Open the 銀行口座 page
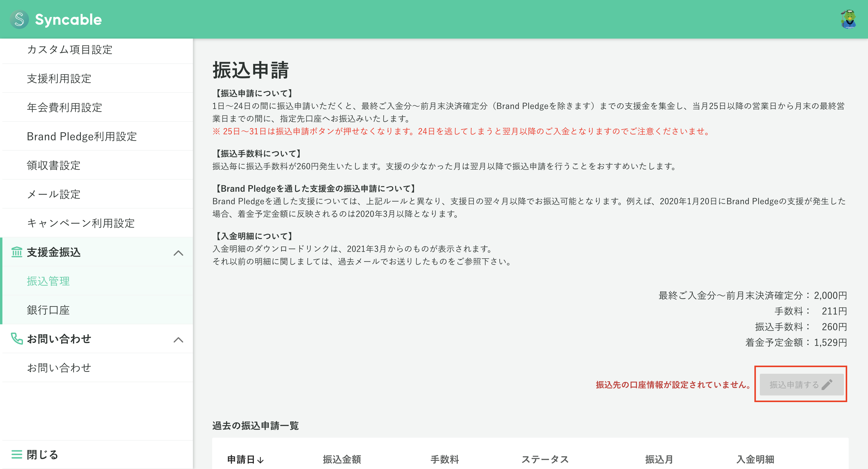868x469 pixels. [48, 310]
